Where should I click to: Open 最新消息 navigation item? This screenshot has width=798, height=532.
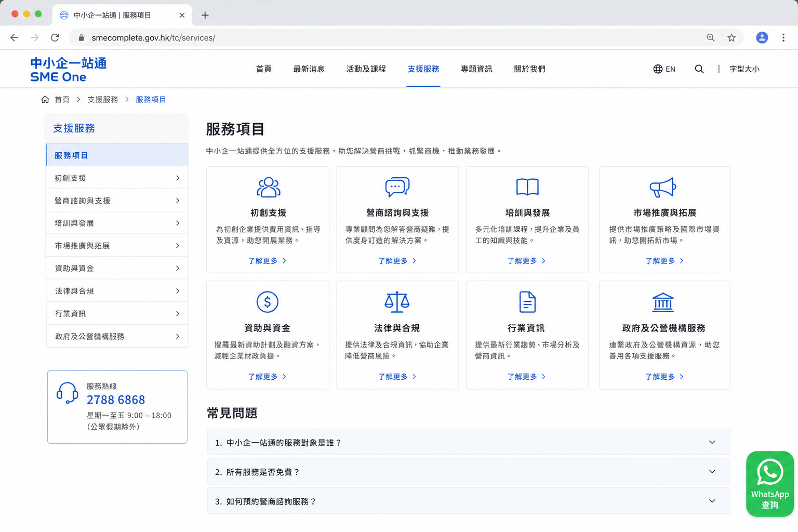pyautogui.click(x=309, y=69)
